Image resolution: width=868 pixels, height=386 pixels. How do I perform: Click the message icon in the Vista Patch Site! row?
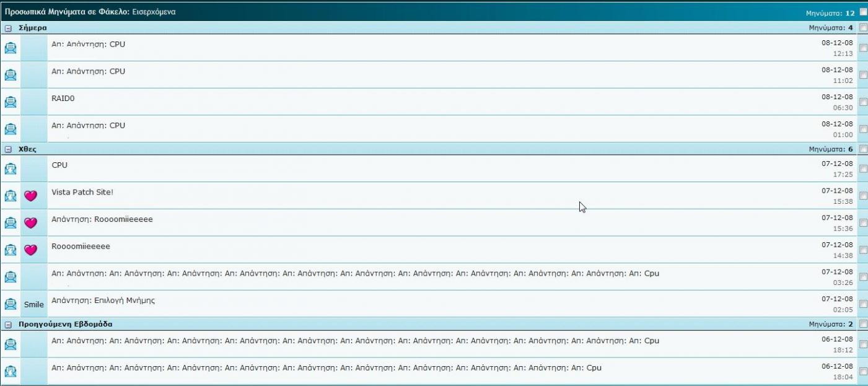[11, 196]
